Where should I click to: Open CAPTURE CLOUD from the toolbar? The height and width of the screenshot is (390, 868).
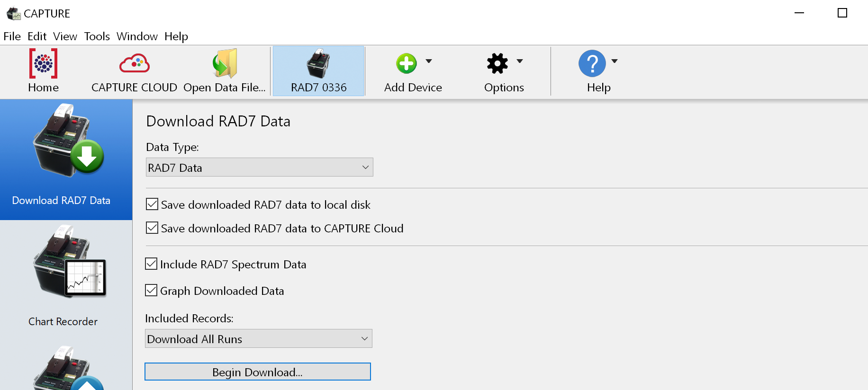tap(134, 63)
